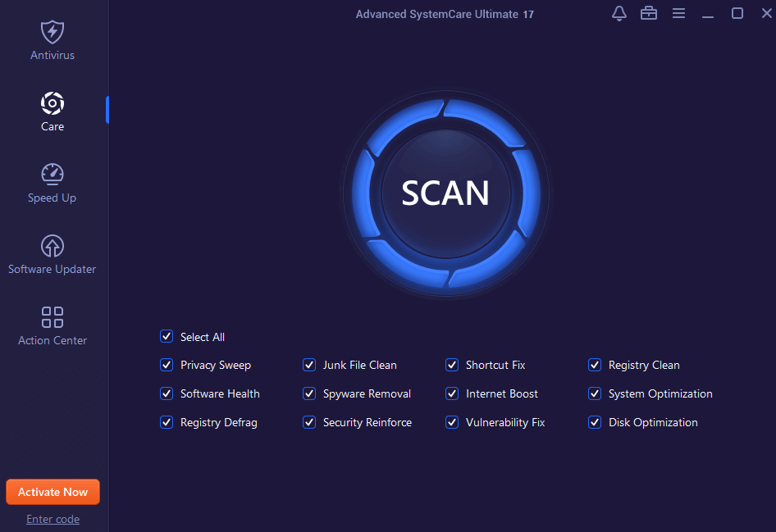Open the Action Center
This screenshot has width=776, height=532.
pyautogui.click(x=52, y=325)
